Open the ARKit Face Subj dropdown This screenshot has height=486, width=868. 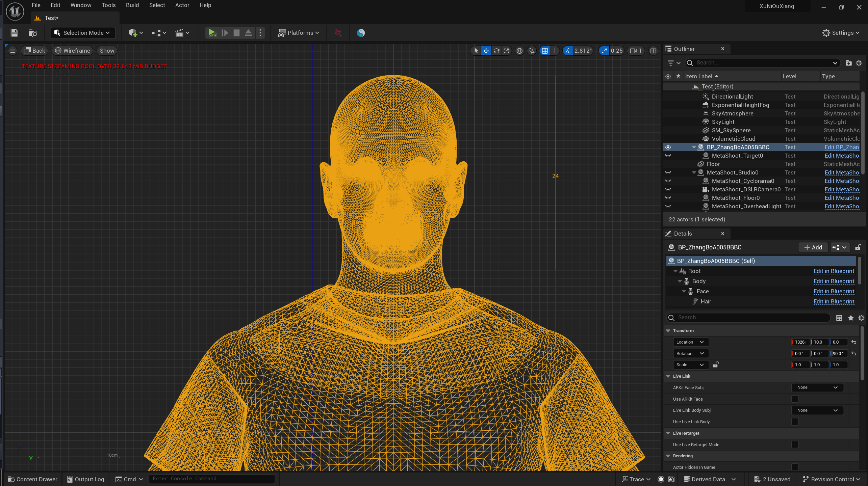817,387
